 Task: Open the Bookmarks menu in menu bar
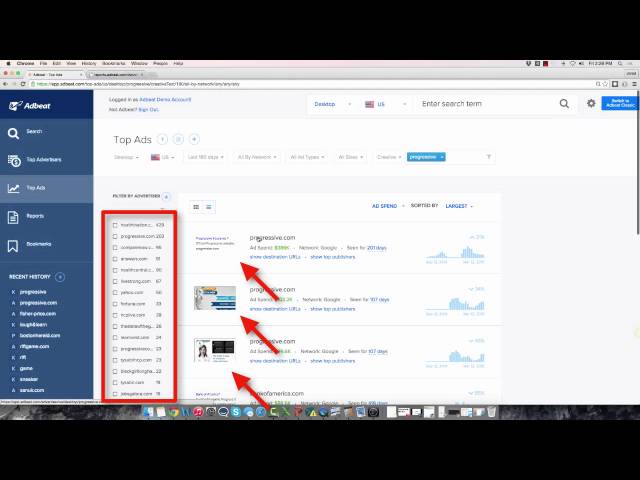(x=114, y=64)
